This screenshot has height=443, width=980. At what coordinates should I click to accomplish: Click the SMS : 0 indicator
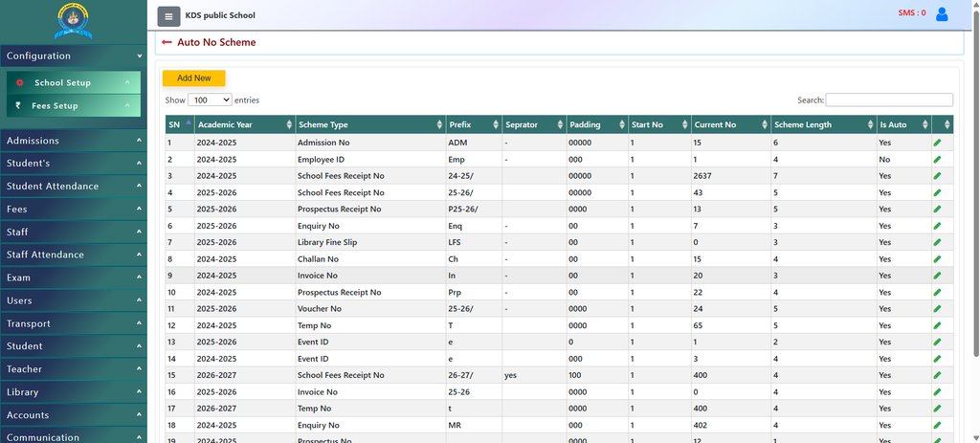[912, 12]
